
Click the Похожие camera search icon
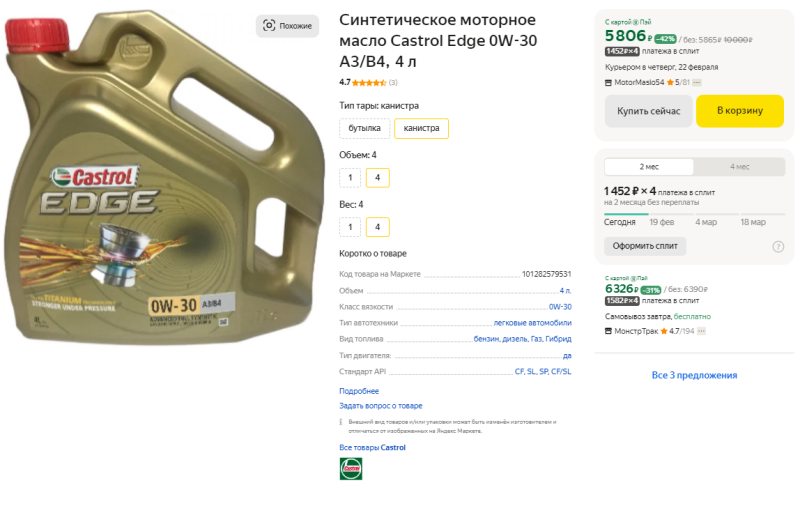point(269,26)
